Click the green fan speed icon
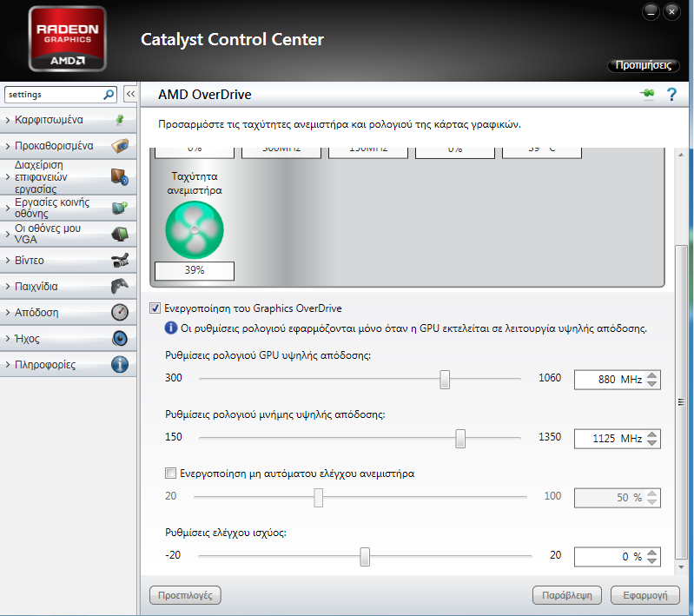The width and height of the screenshot is (694, 616). click(x=195, y=230)
